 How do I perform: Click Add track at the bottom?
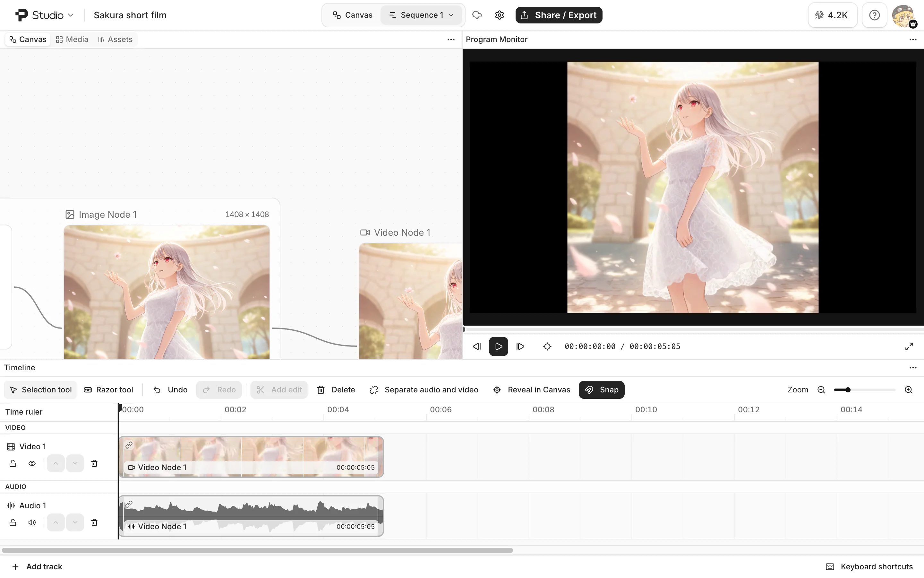click(37, 566)
